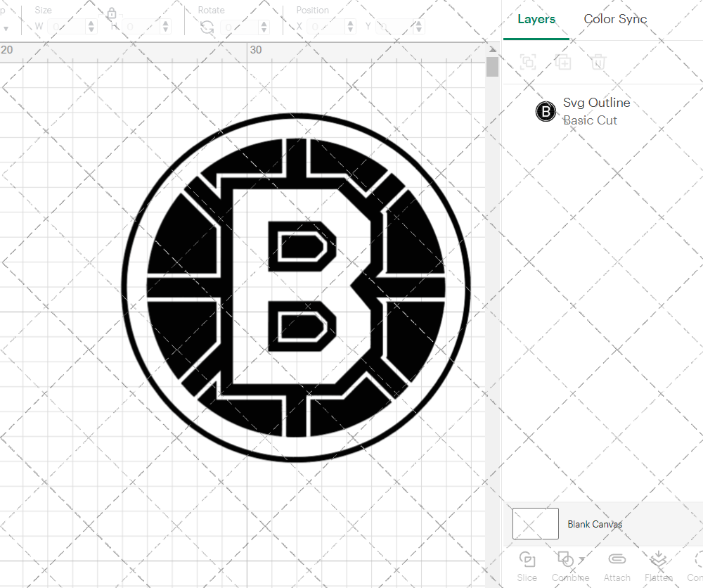Click the Position Y input field
This screenshot has height=588, width=703.
(x=394, y=27)
